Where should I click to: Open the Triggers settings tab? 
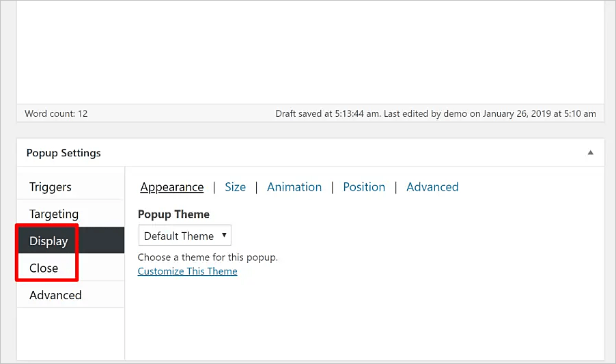51,187
